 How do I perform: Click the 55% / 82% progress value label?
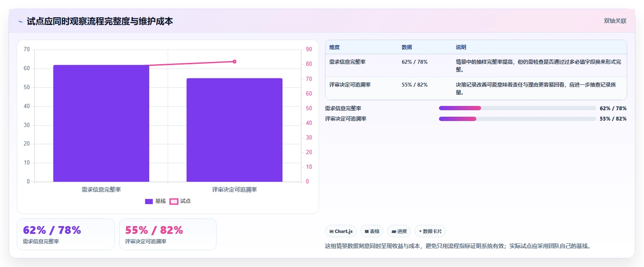click(x=613, y=119)
